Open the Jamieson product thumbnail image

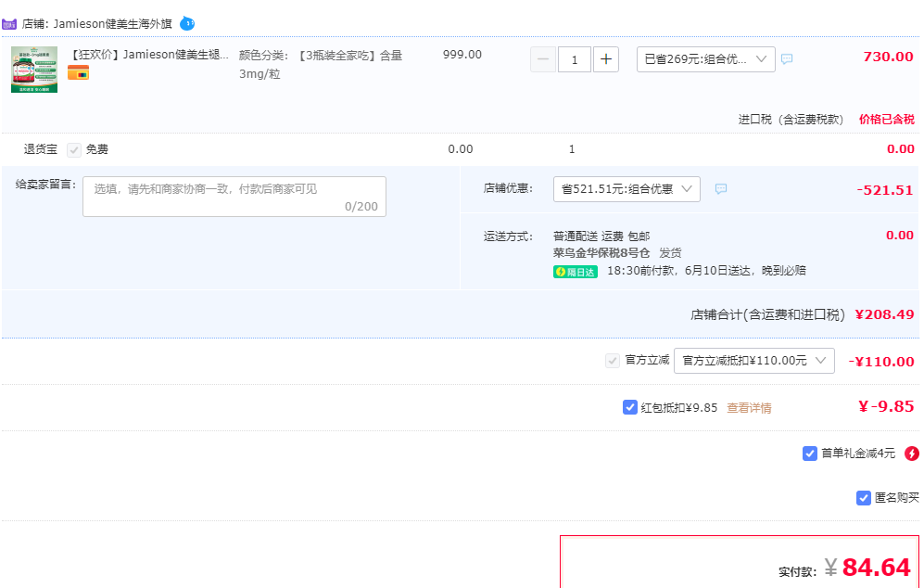pyautogui.click(x=34, y=70)
